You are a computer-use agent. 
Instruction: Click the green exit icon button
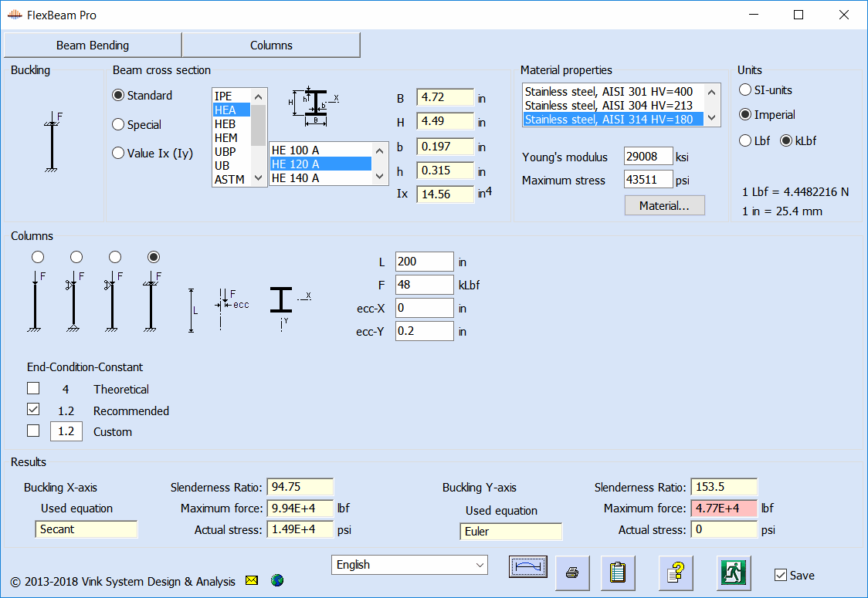[x=734, y=573]
